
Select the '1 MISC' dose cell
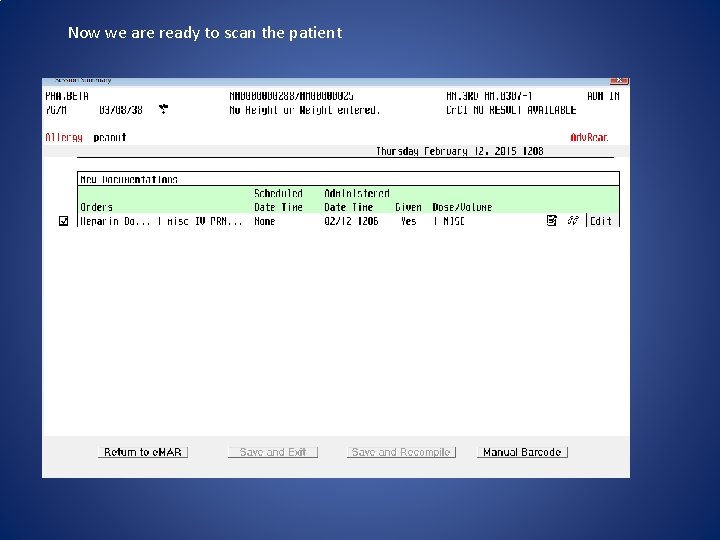click(449, 221)
